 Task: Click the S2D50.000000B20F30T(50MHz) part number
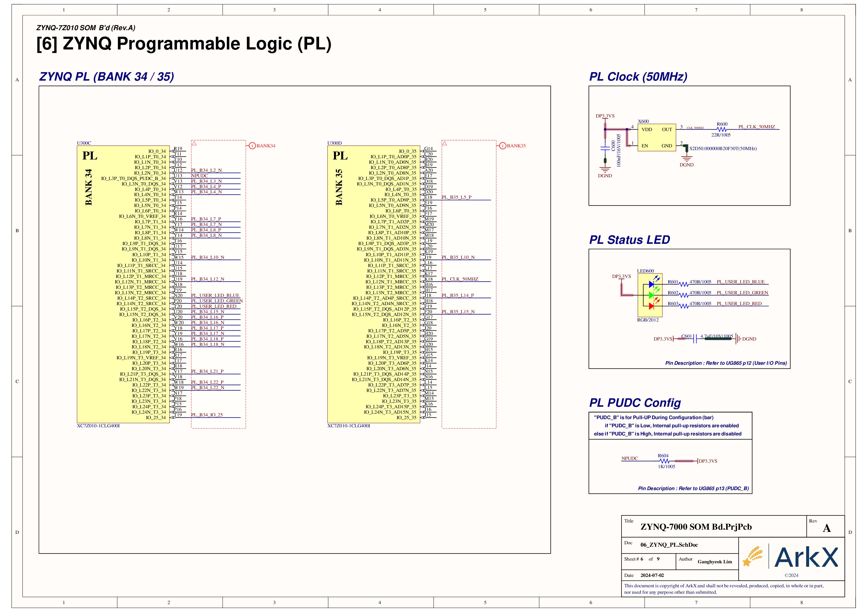[723, 148]
